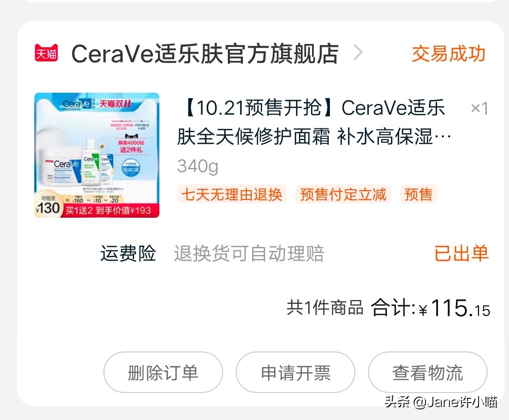Tap the ¥130 price badge on thumbnail

pyautogui.click(x=47, y=206)
